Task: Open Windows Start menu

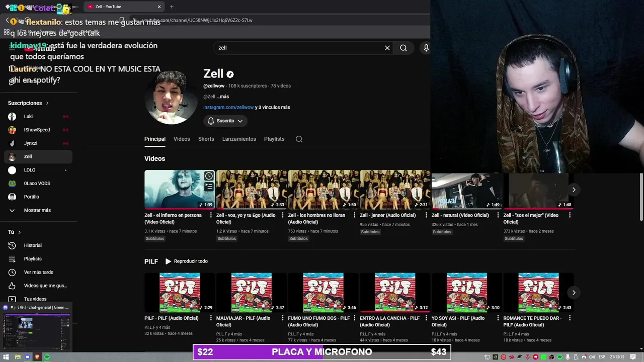Action: pos(7,357)
